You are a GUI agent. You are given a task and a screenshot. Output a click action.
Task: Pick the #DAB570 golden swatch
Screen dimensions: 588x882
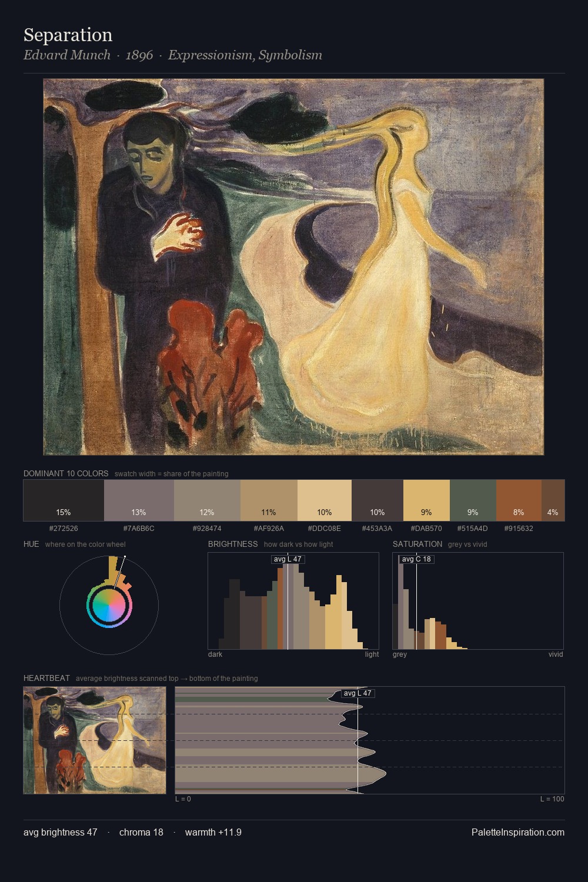(426, 500)
